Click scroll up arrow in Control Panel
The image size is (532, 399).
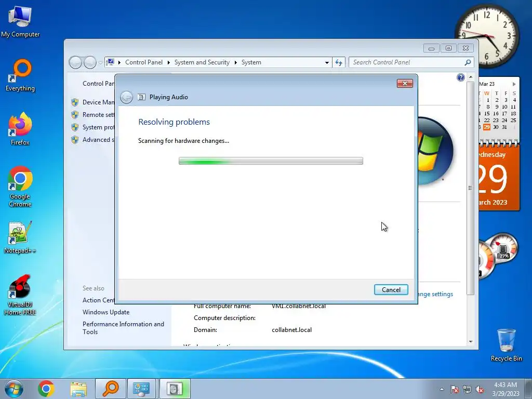pyautogui.click(x=471, y=77)
